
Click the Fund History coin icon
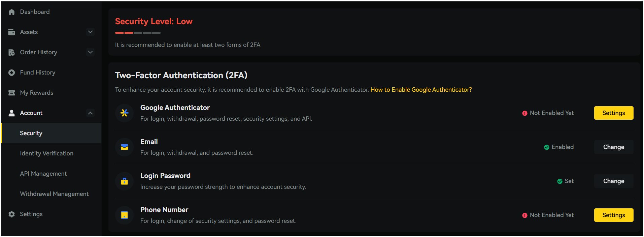pyautogui.click(x=11, y=72)
